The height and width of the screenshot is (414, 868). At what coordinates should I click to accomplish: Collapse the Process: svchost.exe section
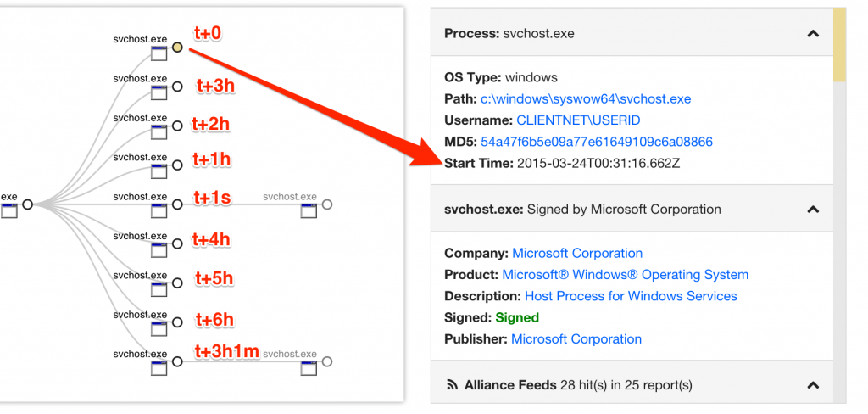coord(812,34)
